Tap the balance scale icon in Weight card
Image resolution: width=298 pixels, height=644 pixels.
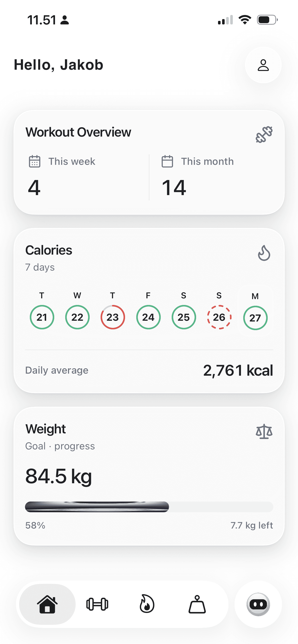tap(264, 431)
